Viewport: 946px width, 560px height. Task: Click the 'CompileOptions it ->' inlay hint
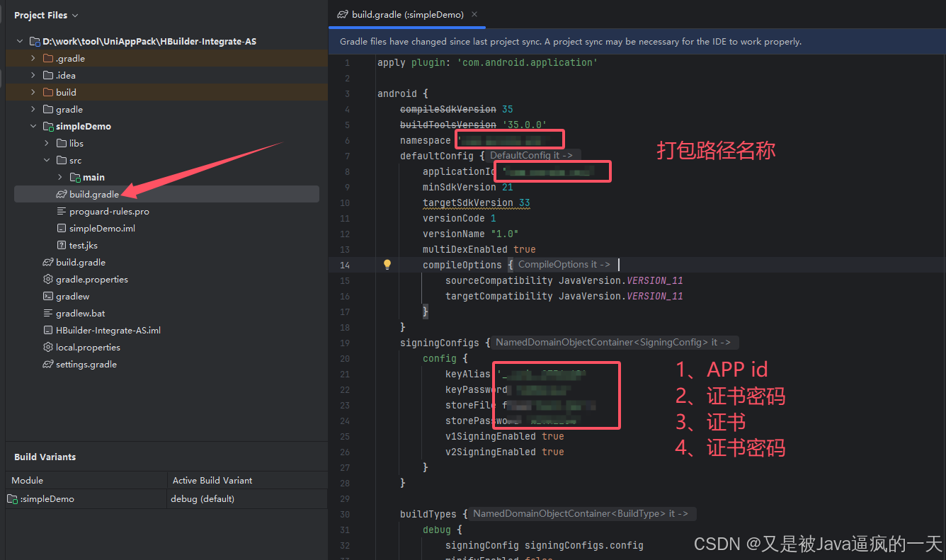click(564, 264)
